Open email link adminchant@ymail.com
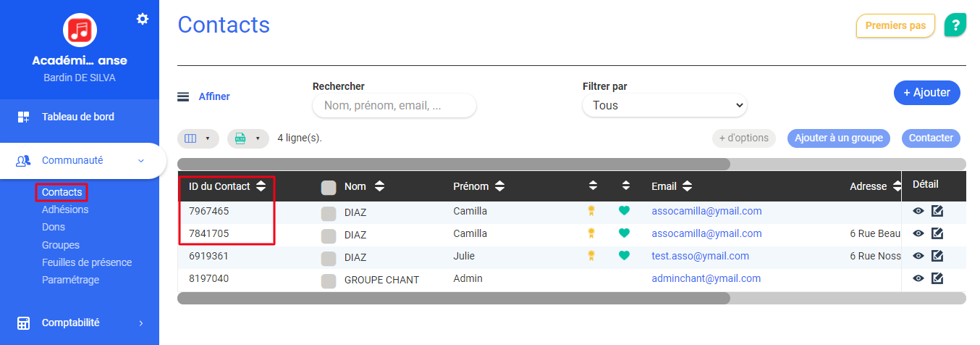980x345 pixels. coord(706,278)
